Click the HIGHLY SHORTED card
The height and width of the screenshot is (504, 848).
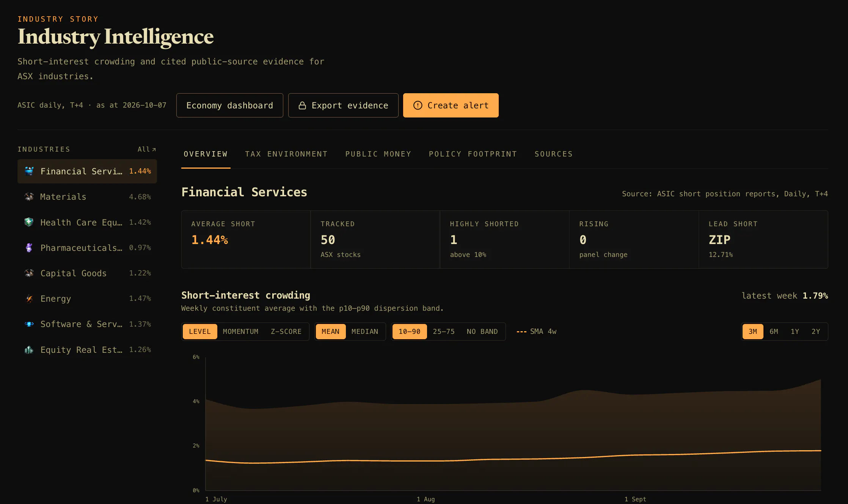click(504, 239)
